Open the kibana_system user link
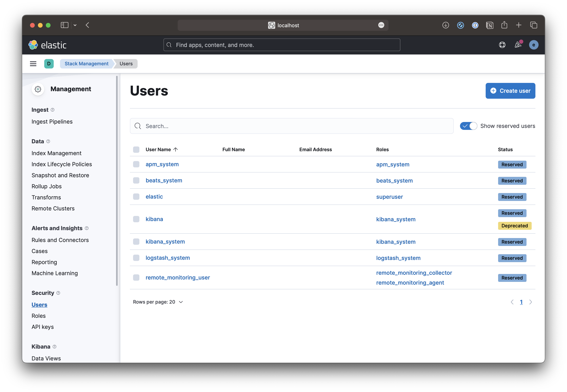This screenshot has width=567, height=392. point(165,242)
